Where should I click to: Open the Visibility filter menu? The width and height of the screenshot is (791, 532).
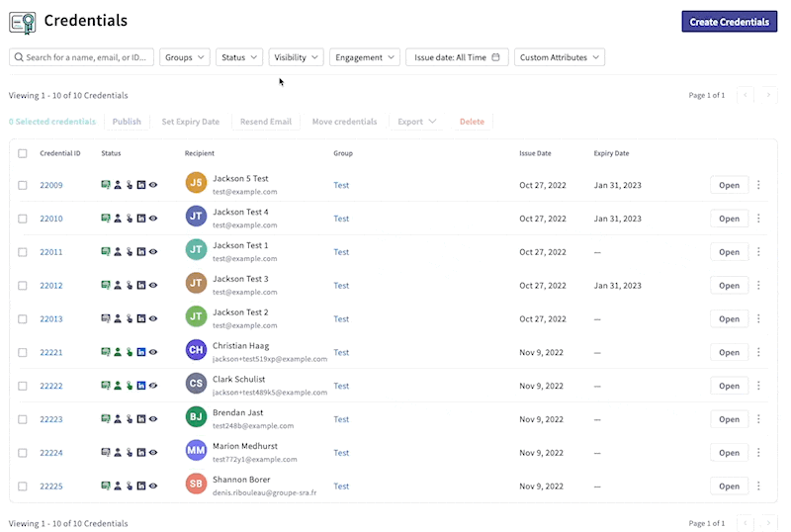pos(297,57)
